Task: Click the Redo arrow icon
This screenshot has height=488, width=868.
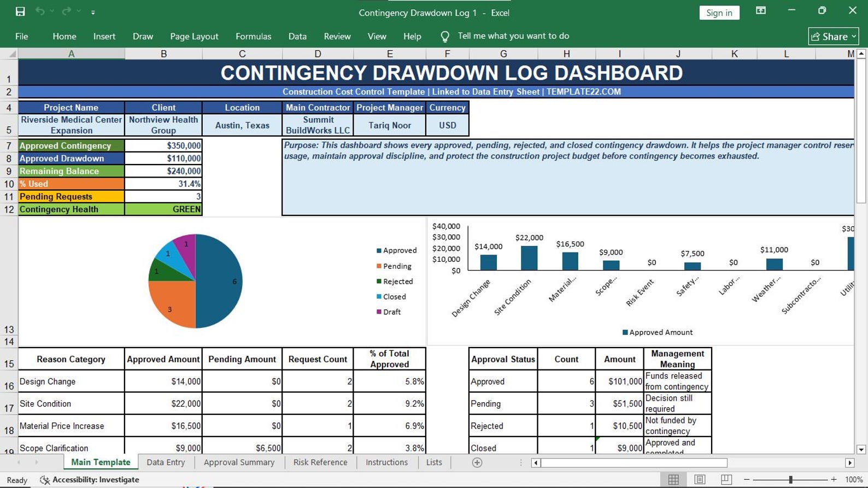Action: 66,11
